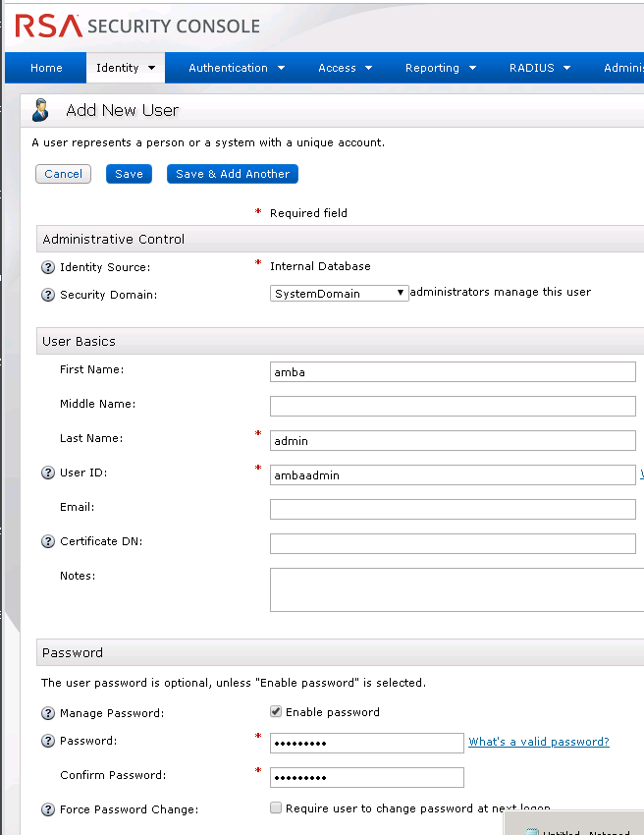This screenshot has width=644, height=835.
Task: Click the User ID field containing ambaadmin
Action: tap(453, 475)
